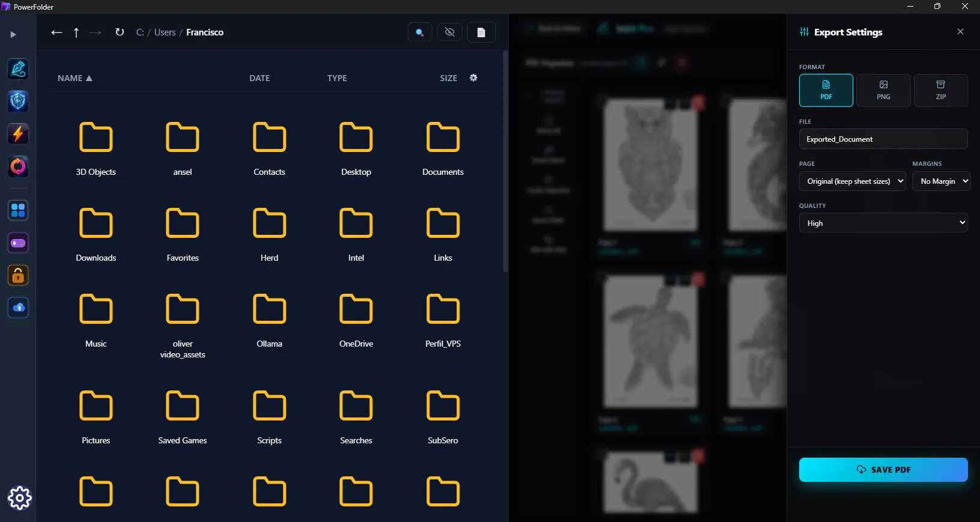The image size is (980, 522).
Task: Sort by SIZE column header
Action: coord(449,78)
